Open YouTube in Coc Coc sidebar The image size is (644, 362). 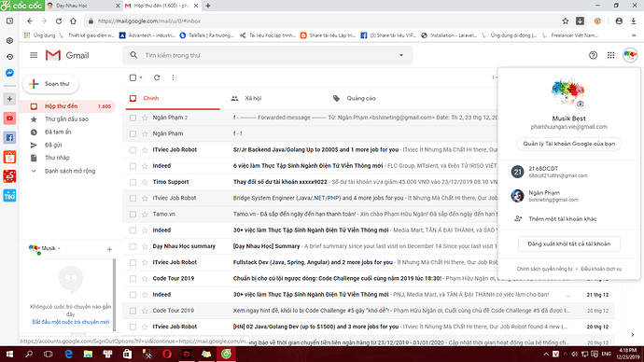(x=10, y=118)
